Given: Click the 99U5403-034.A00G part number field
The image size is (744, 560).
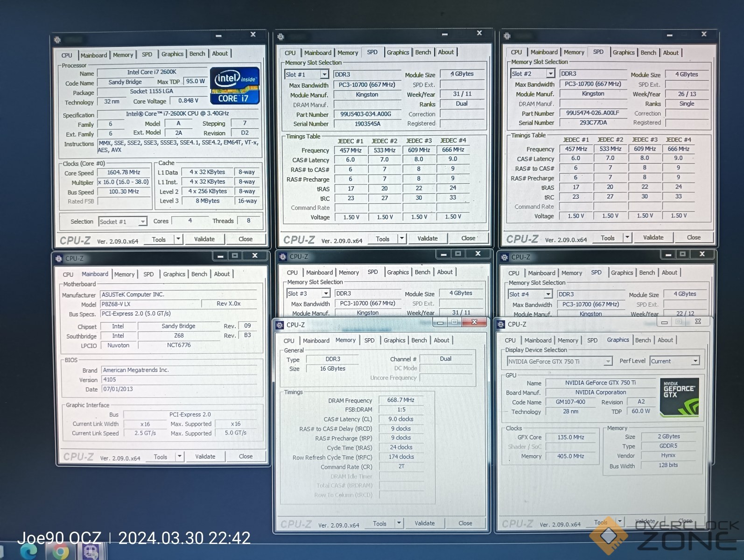Looking at the screenshot, I should click(x=367, y=114).
